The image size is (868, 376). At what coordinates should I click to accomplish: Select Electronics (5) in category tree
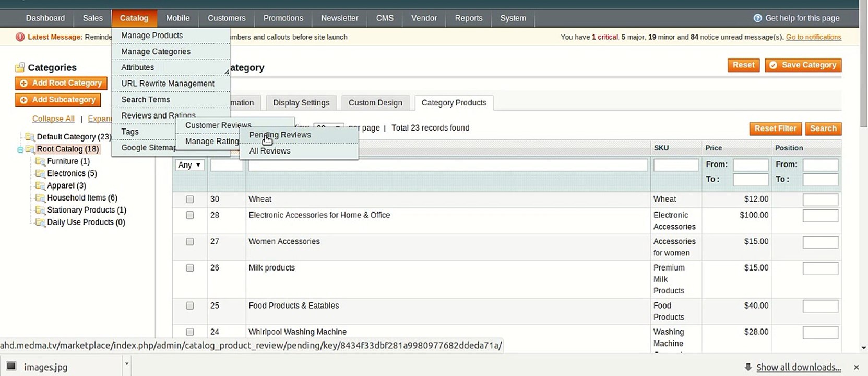[72, 173]
